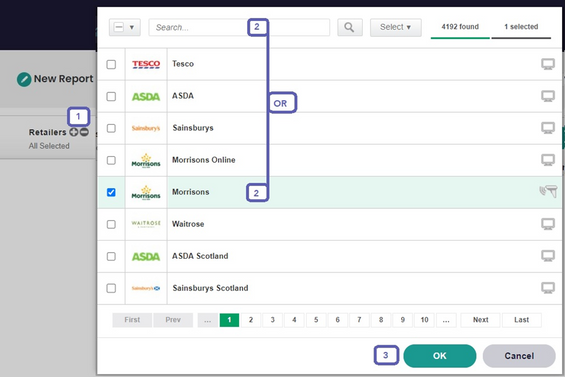Click the Last page button

(x=521, y=320)
